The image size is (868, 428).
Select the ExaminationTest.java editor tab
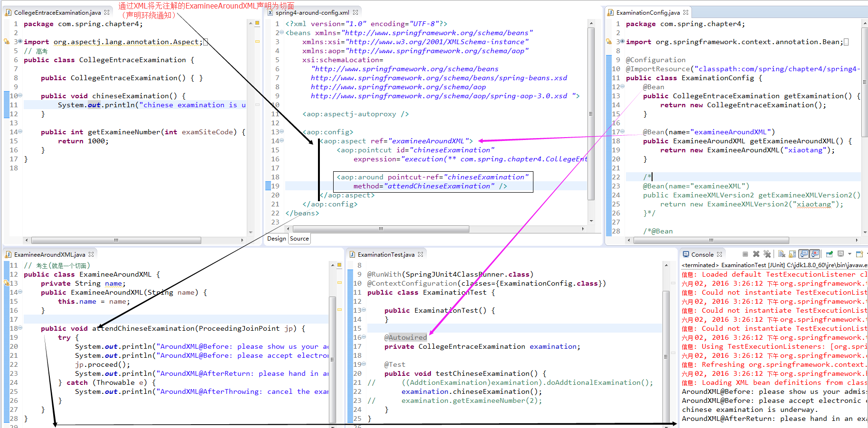point(386,254)
